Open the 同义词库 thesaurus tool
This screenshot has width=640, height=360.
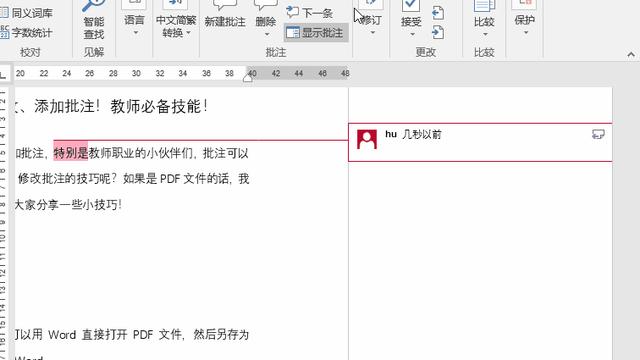pyautogui.click(x=27, y=13)
